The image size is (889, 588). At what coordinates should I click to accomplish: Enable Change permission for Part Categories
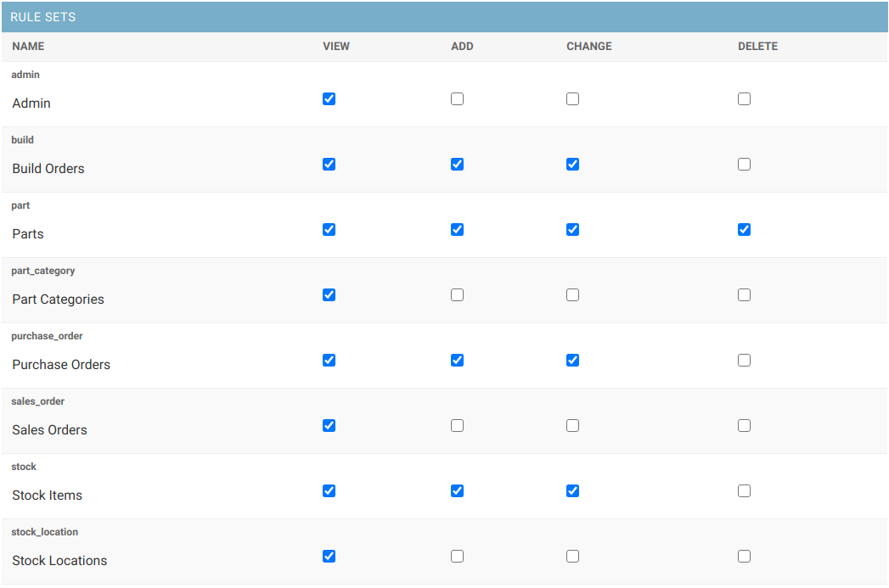pyautogui.click(x=573, y=295)
